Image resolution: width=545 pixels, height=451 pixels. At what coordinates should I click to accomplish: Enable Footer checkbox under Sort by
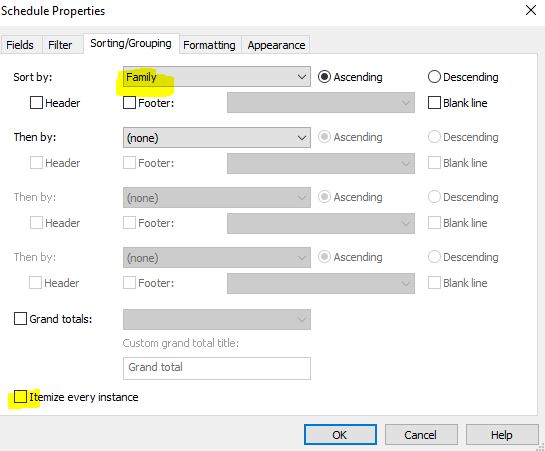coord(129,102)
